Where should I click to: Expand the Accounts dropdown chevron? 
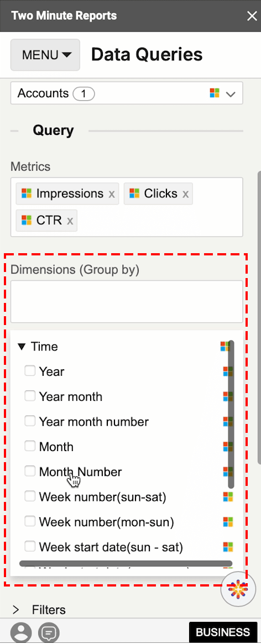click(x=231, y=94)
